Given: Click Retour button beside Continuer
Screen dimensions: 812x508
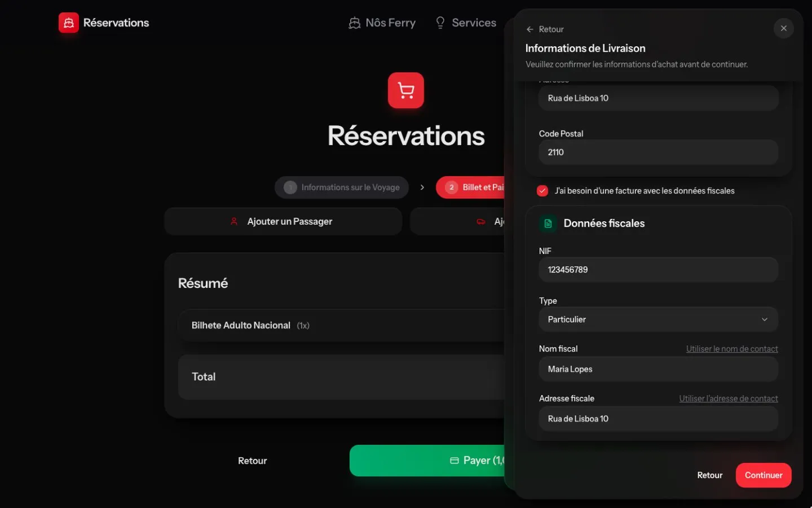Looking at the screenshot, I should click(x=709, y=475).
